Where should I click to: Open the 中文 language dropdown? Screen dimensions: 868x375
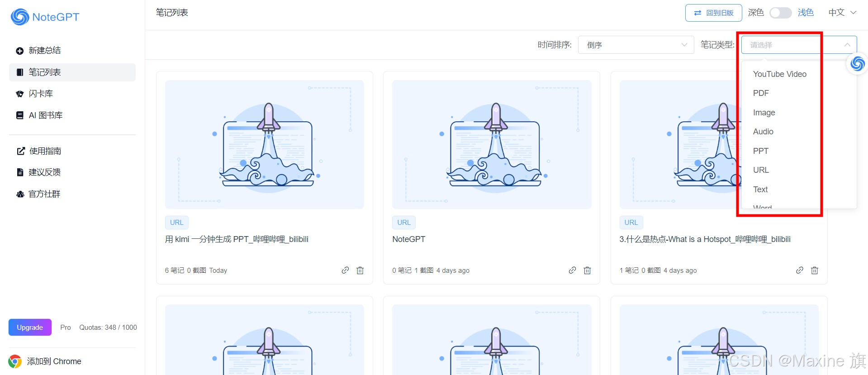point(843,13)
